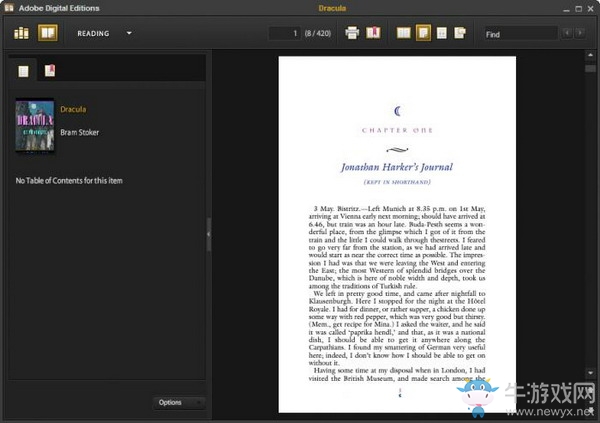Open custom fit page options icon
This screenshot has width=600, height=423.
tap(460, 33)
